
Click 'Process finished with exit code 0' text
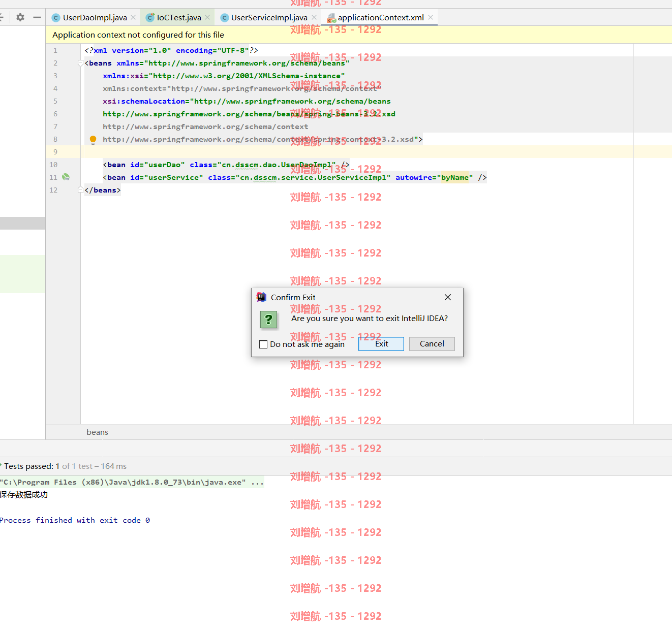click(x=75, y=520)
